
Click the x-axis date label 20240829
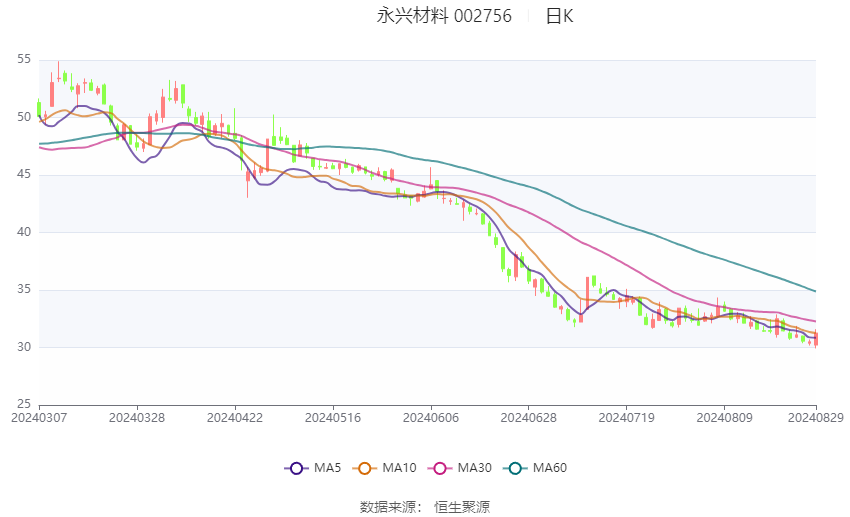(816, 418)
